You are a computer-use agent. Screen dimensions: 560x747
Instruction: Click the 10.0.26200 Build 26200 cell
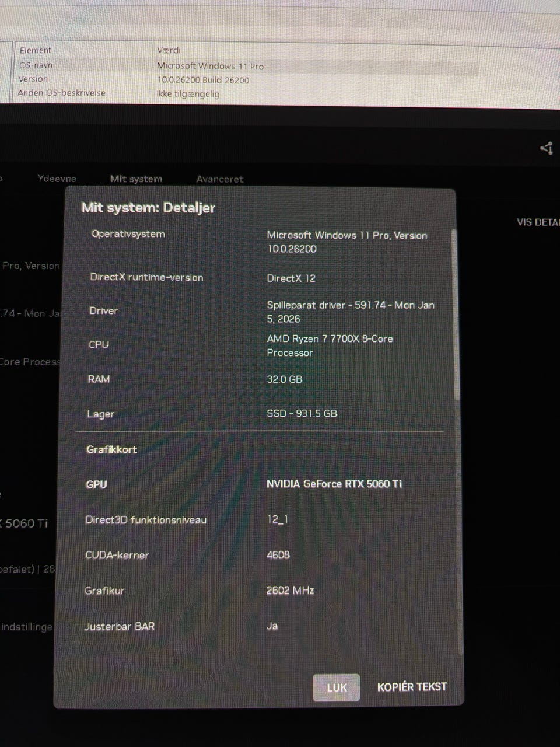203,80
